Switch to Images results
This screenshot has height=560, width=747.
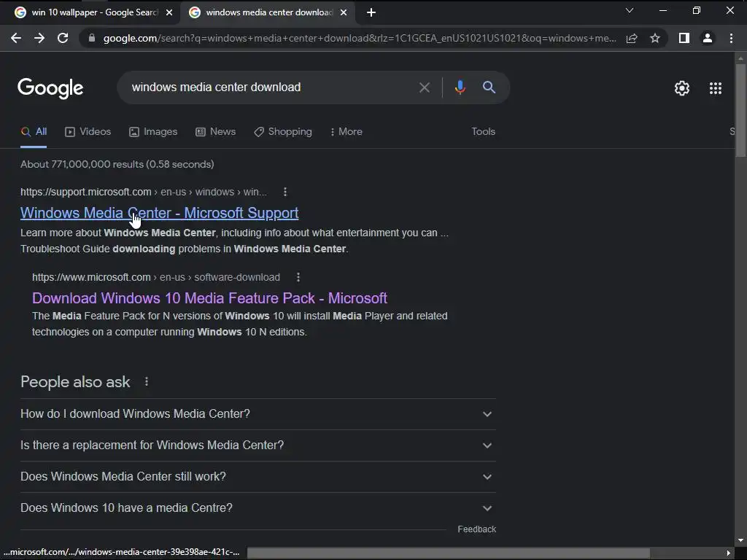pos(153,132)
